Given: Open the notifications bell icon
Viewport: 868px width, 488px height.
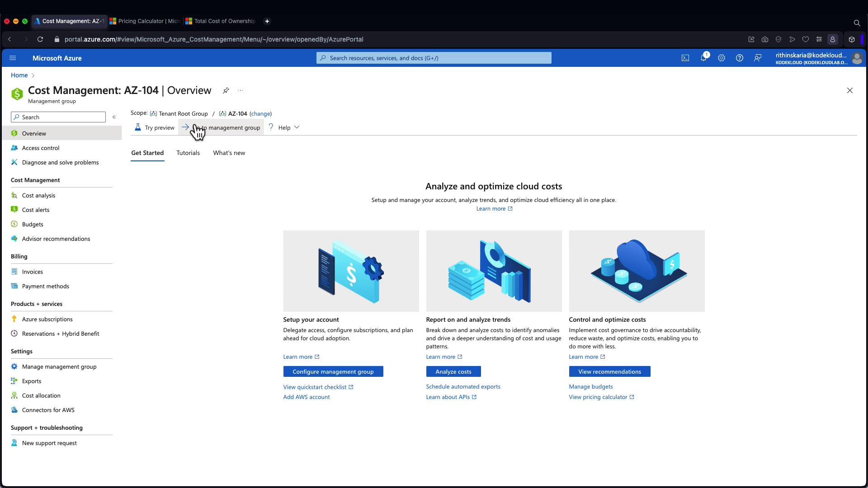Looking at the screenshot, I should (x=703, y=58).
